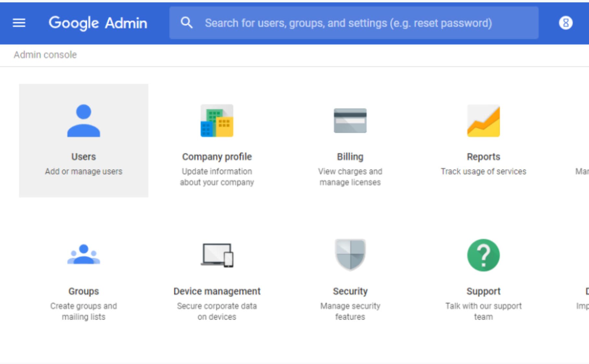This screenshot has width=589, height=364.
Task: Click 'Manage security features' text
Action: pos(350,311)
